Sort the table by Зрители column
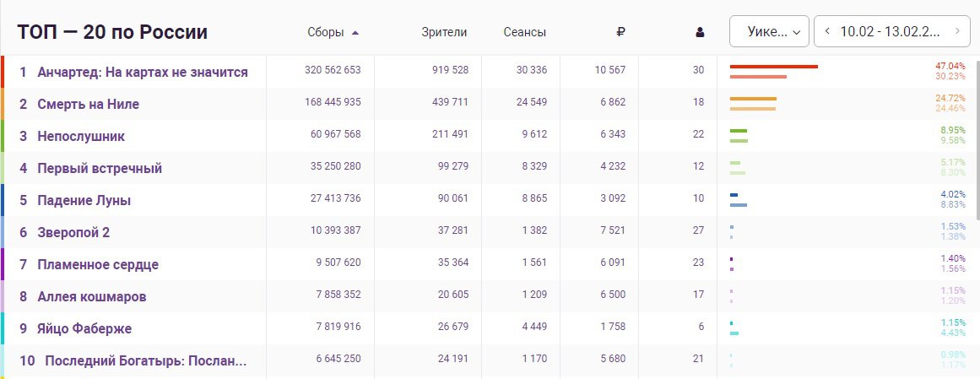Viewport: 980px width, 379px height. [x=444, y=33]
